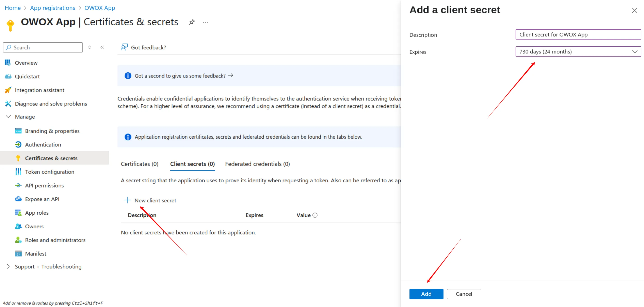Collapse the Manage section
Image resolution: width=644 pixels, height=307 pixels.
8,117
